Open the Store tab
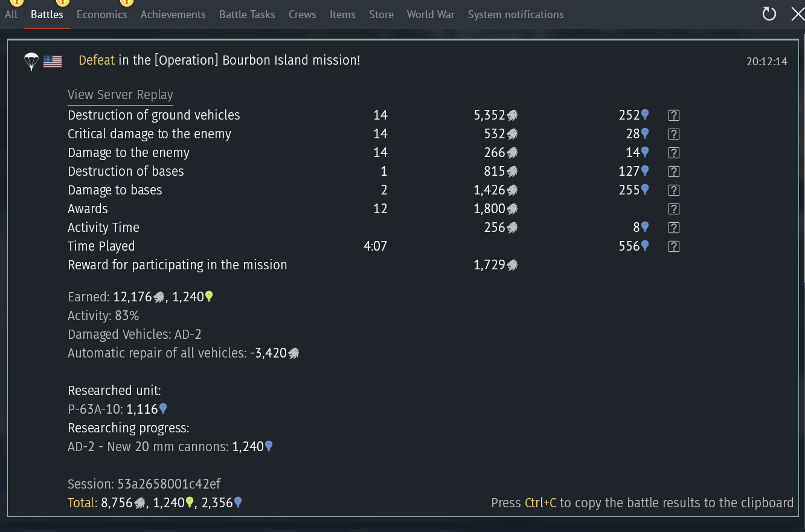This screenshot has height=532, width=805. point(381,14)
